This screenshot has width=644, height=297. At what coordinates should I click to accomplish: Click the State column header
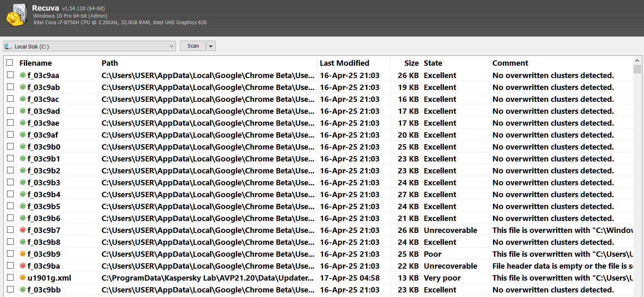tap(433, 63)
